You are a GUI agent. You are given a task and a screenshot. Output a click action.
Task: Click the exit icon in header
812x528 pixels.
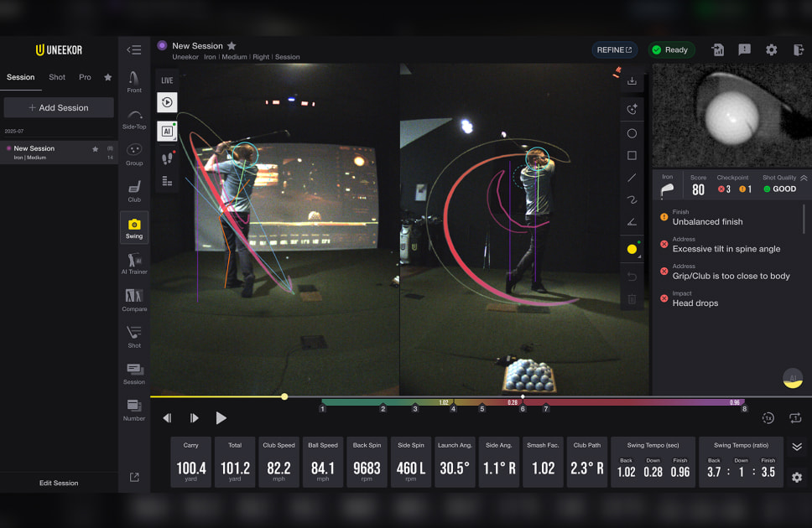click(799, 49)
